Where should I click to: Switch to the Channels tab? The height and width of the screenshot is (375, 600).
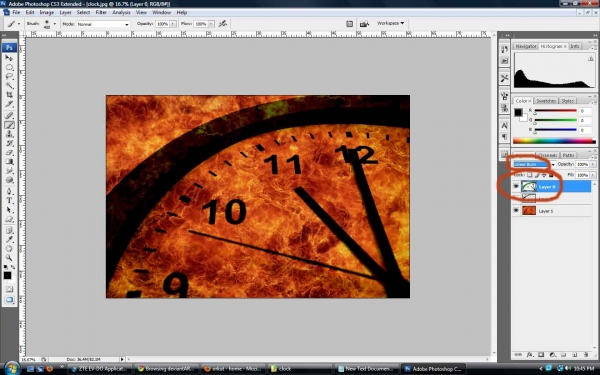[548, 155]
